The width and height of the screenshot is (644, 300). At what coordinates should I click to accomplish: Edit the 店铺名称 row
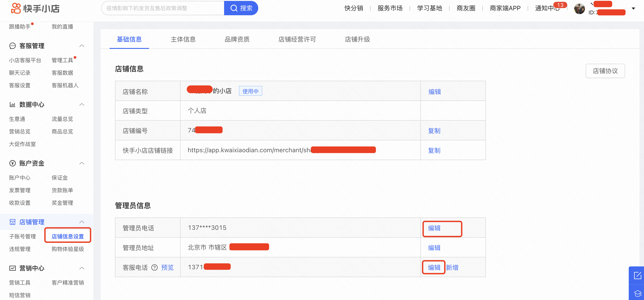434,92
